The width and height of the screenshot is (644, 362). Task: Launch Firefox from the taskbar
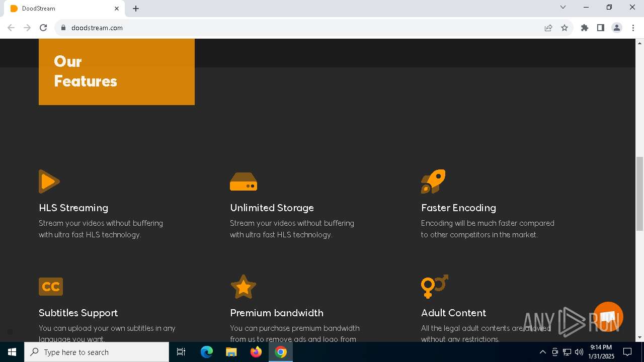[x=256, y=352]
